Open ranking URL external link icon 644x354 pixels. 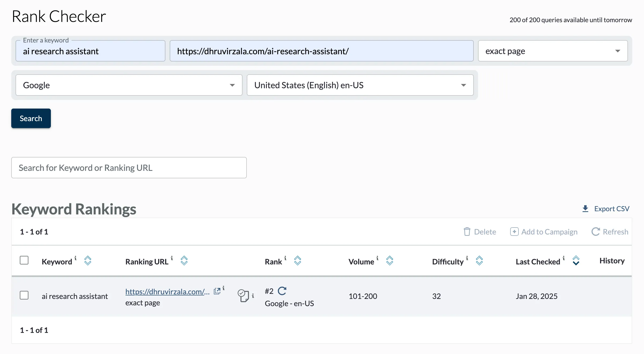(x=217, y=291)
